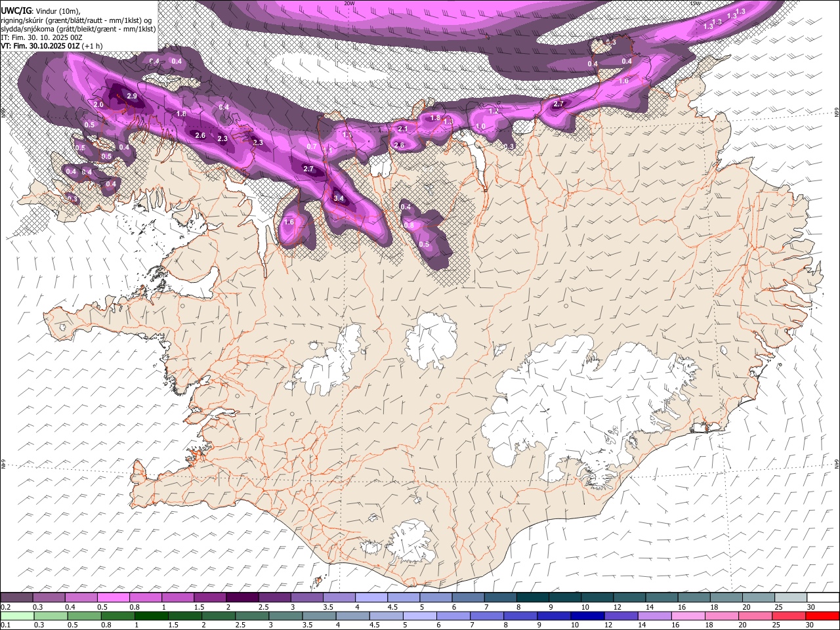The height and width of the screenshot is (630, 840).
Task: Click the pink 18 swatch in lower legend
Action: (723, 616)
